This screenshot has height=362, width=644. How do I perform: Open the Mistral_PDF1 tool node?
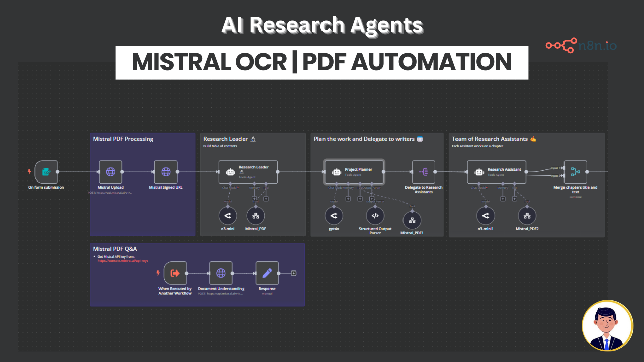point(412,220)
